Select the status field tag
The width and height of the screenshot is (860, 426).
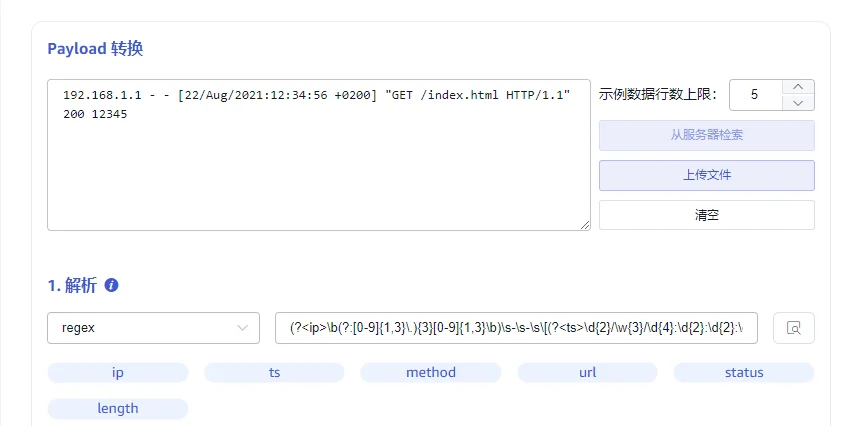tap(744, 373)
